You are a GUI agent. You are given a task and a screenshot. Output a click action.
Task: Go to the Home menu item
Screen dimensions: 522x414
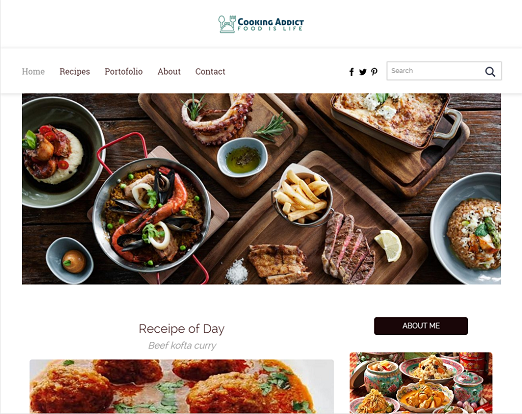point(33,71)
